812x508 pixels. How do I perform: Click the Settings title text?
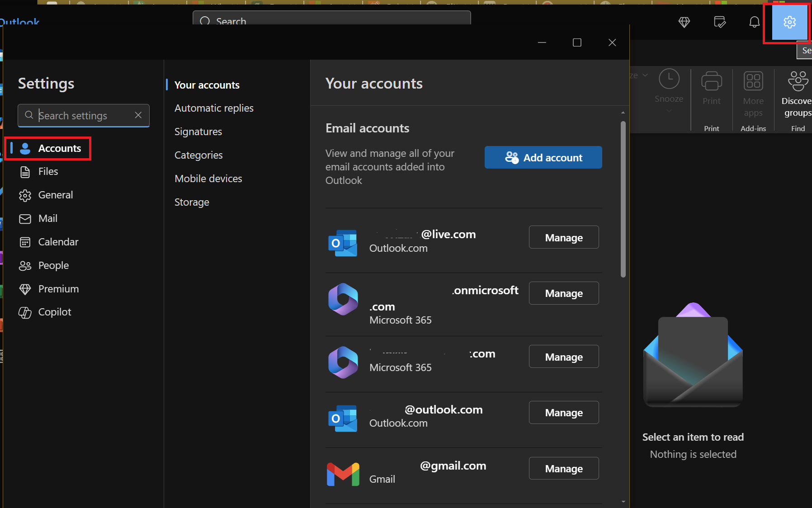pyautogui.click(x=46, y=84)
